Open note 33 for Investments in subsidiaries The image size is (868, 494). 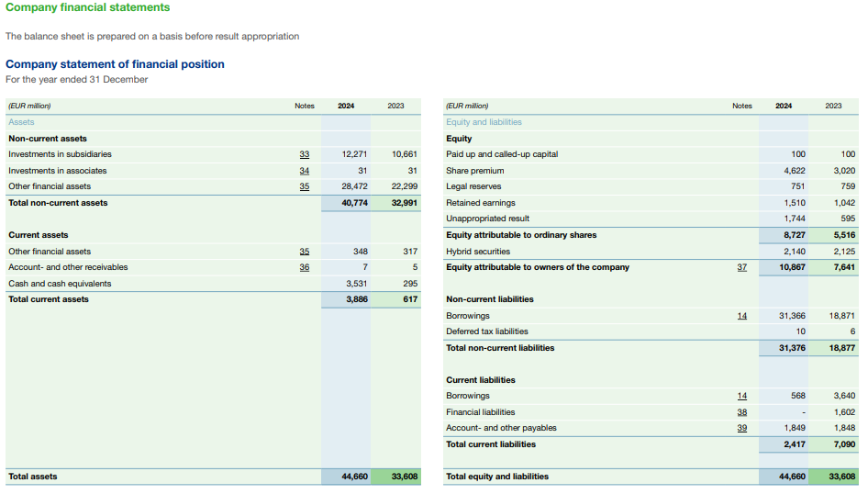pyautogui.click(x=305, y=154)
